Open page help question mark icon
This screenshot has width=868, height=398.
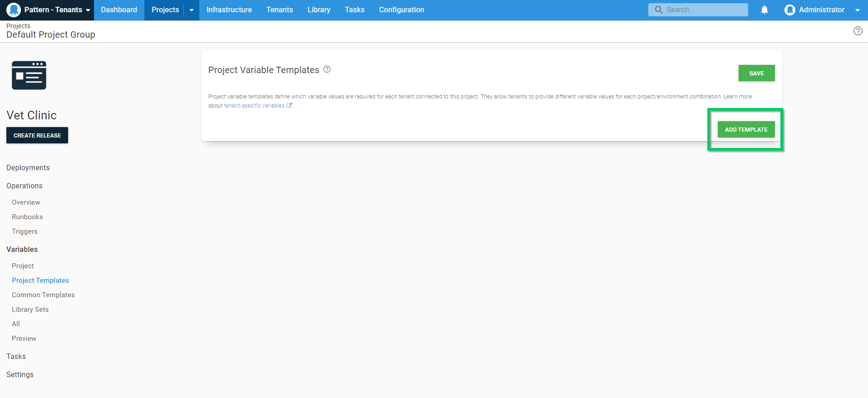coord(858,31)
